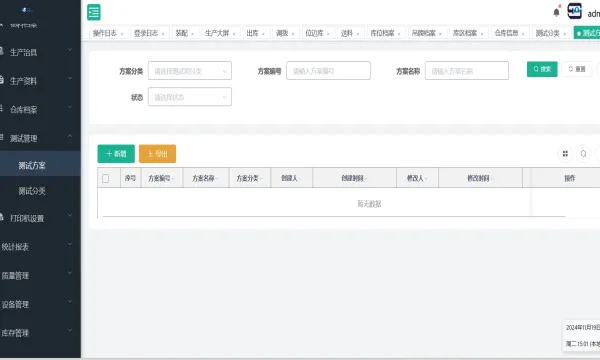
Task: Close the 调拨 tab via its x
Action: coord(293,34)
